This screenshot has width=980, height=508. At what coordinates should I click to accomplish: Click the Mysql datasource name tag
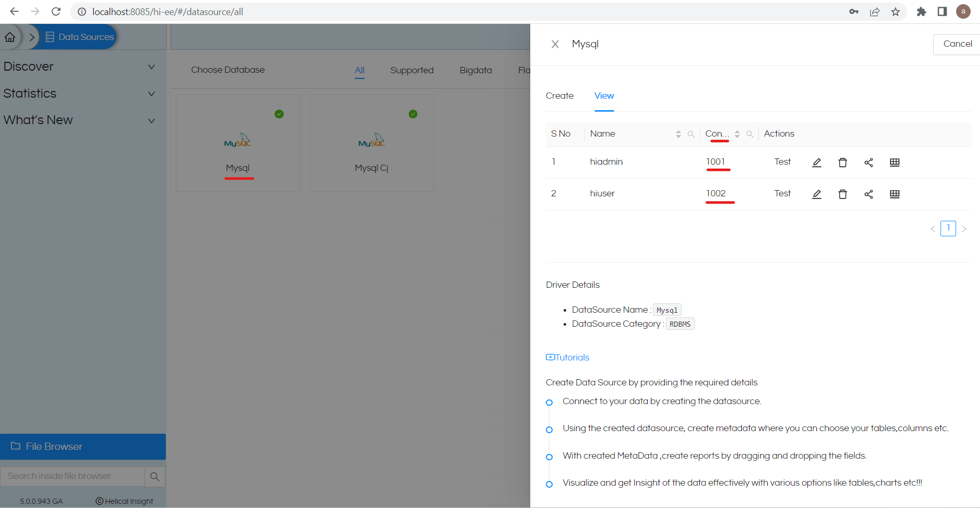pos(667,310)
